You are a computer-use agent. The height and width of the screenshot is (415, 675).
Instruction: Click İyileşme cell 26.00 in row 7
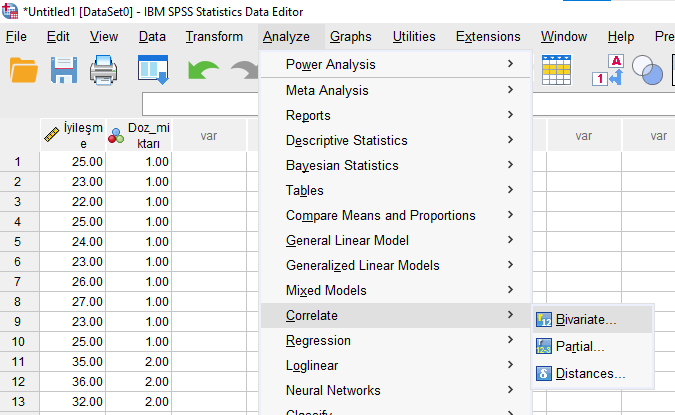[73, 282]
